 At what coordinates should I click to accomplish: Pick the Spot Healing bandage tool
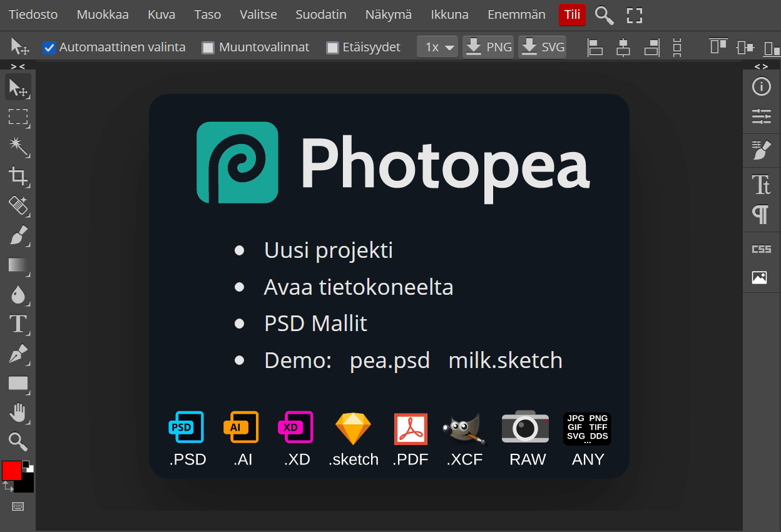click(18, 205)
